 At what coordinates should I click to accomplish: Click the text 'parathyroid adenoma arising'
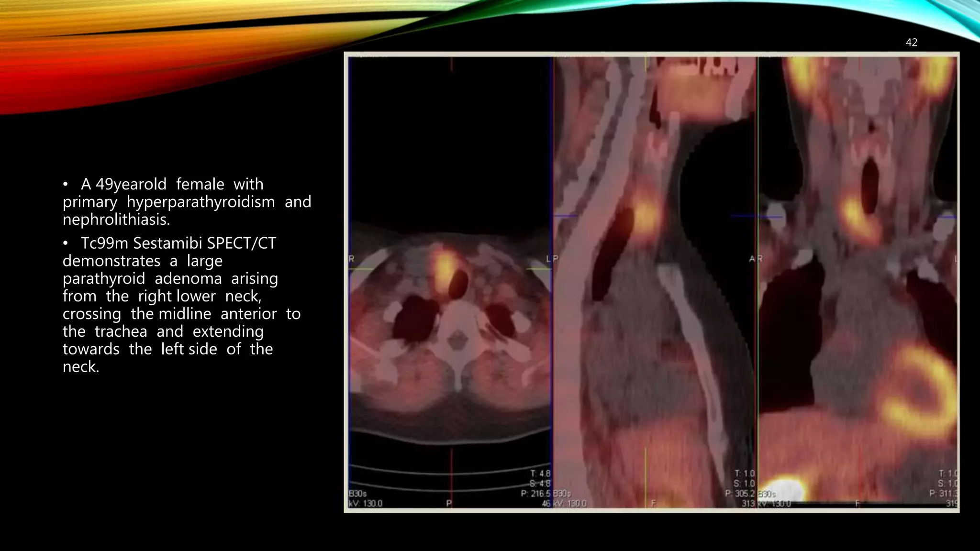[170, 278]
